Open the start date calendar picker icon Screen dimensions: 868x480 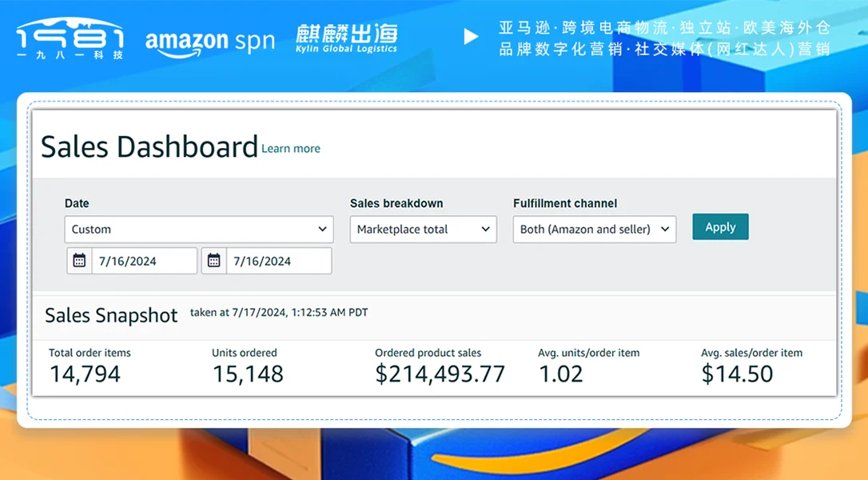79,261
